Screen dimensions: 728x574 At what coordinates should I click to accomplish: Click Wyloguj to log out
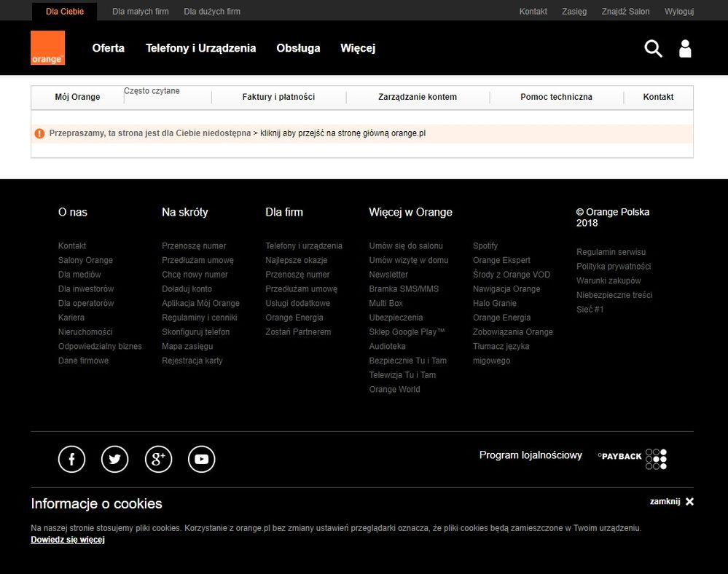(678, 12)
